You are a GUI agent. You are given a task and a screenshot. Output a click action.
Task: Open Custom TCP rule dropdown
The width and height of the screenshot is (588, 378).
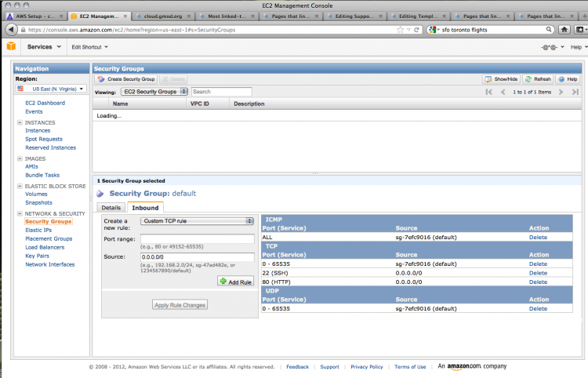[x=198, y=221]
